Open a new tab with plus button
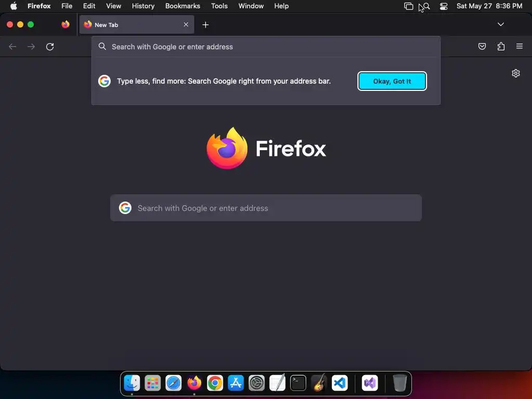 click(205, 25)
